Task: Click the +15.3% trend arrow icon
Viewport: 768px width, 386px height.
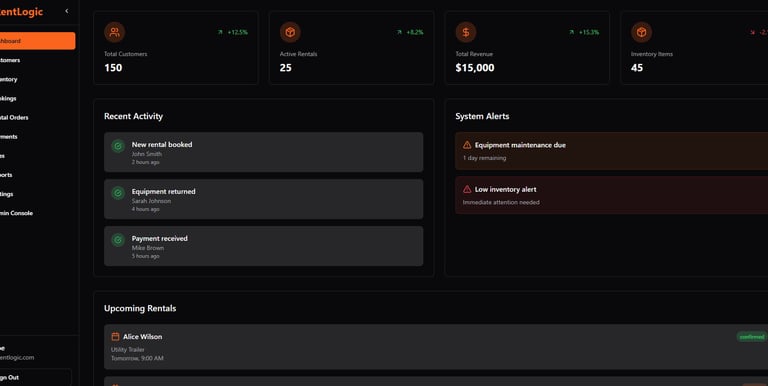Action: pos(572,32)
